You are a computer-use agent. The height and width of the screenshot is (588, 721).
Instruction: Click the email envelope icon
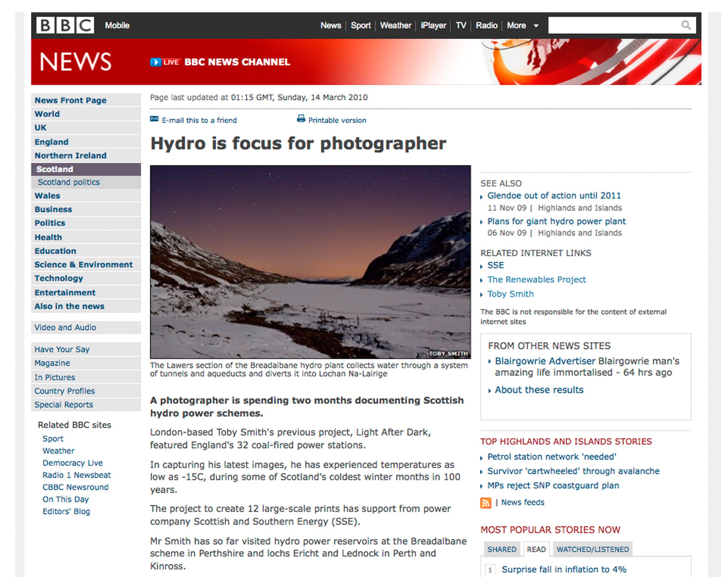click(154, 119)
